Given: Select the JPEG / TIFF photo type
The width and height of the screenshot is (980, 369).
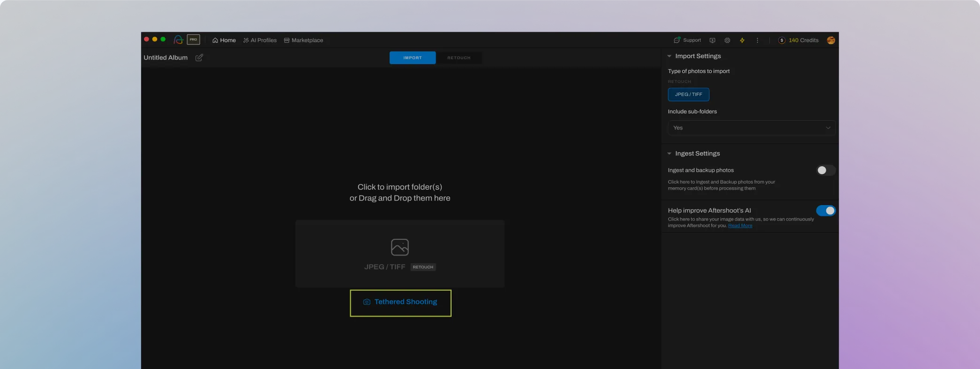Looking at the screenshot, I should coord(688,95).
